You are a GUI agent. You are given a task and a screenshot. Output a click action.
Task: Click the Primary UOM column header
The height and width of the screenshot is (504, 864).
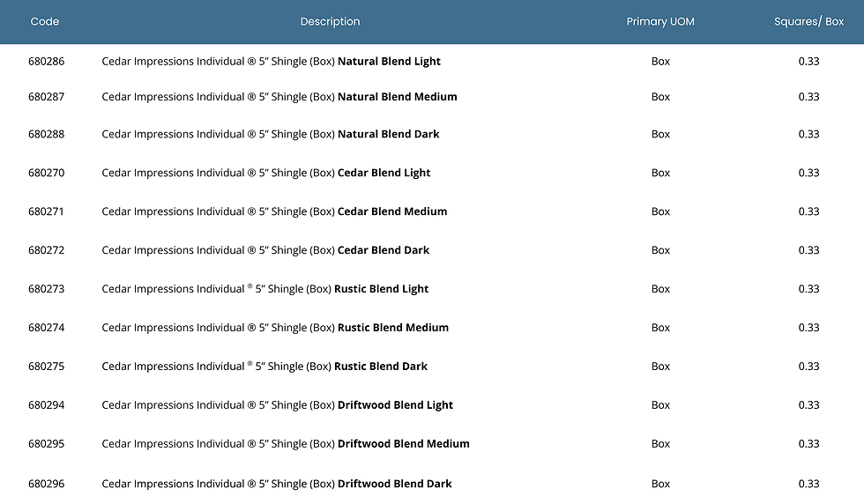pyautogui.click(x=660, y=21)
